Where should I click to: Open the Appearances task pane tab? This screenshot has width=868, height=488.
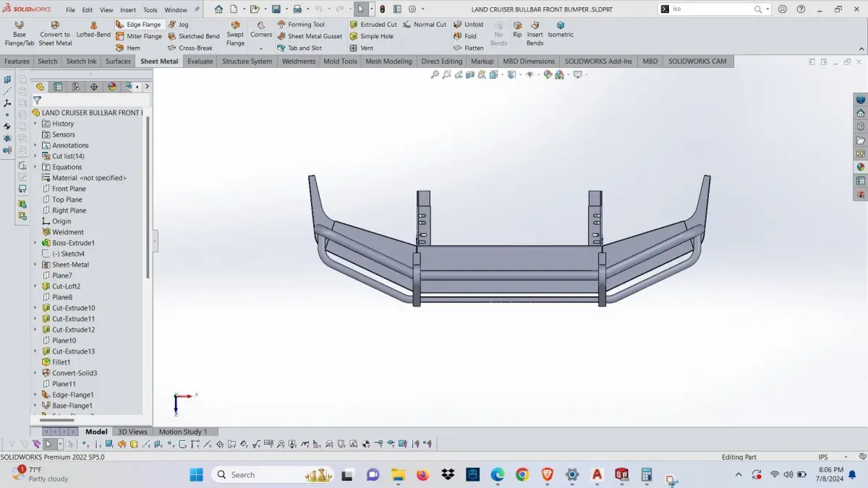(x=861, y=167)
